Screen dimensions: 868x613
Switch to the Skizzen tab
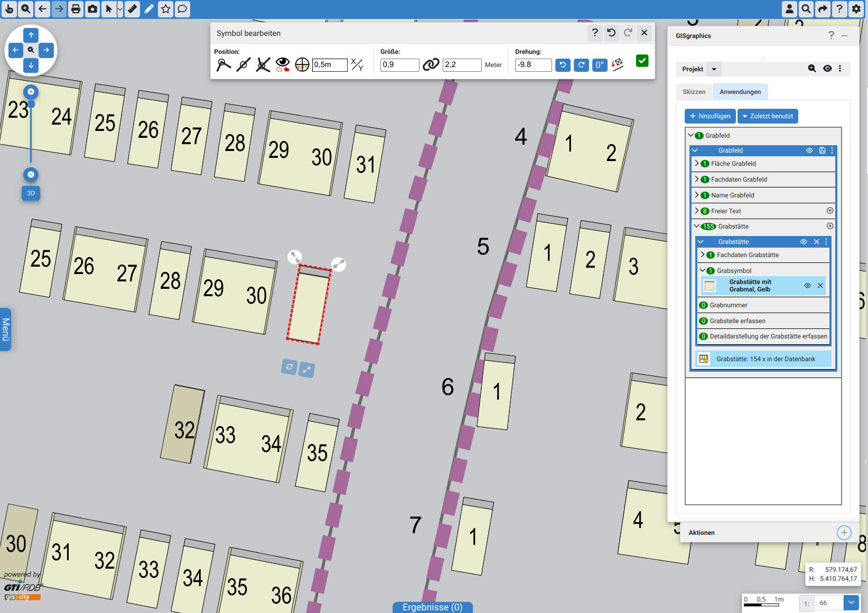[694, 92]
